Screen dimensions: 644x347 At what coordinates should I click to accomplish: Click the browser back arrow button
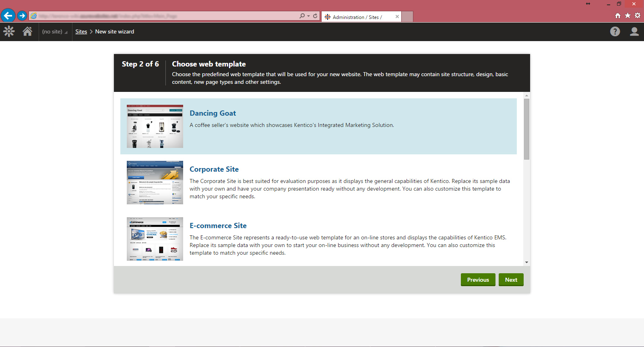8,16
